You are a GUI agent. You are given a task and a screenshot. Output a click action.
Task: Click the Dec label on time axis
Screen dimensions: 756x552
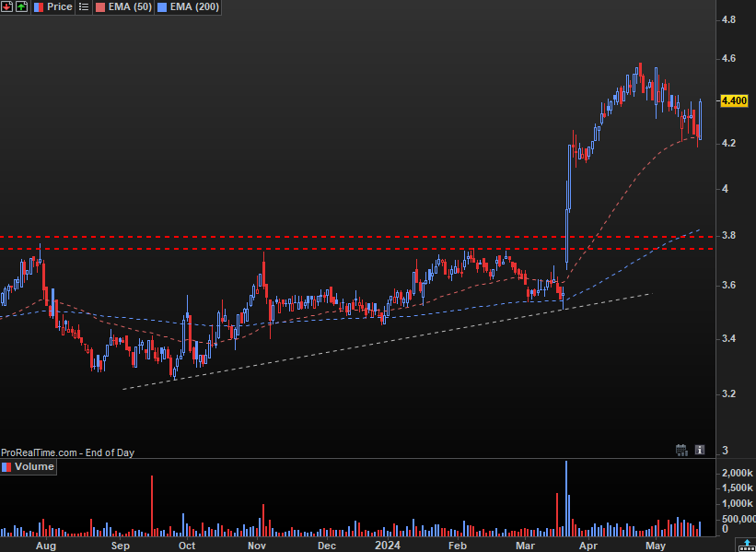tap(327, 546)
